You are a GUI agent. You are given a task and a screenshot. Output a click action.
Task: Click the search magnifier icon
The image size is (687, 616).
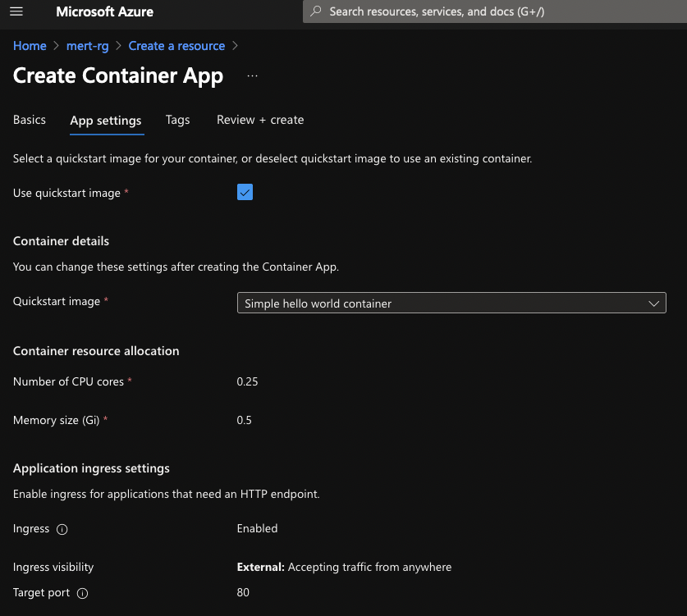point(316,11)
